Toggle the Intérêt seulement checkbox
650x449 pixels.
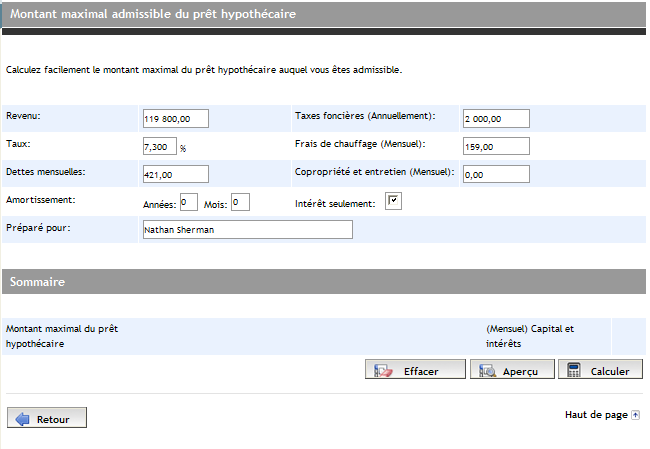[x=393, y=201]
